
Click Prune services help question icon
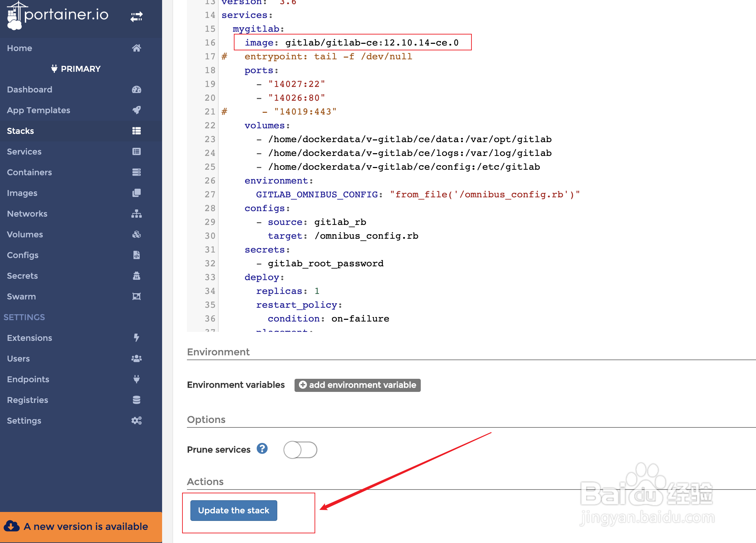(x=262, y=448)
